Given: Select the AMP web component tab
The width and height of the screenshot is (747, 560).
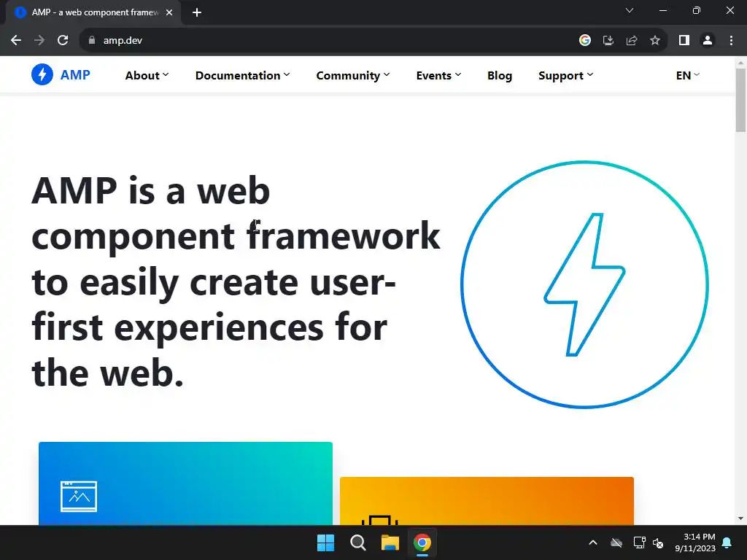Looking at the screenshot, I should (x=94, y=12).
